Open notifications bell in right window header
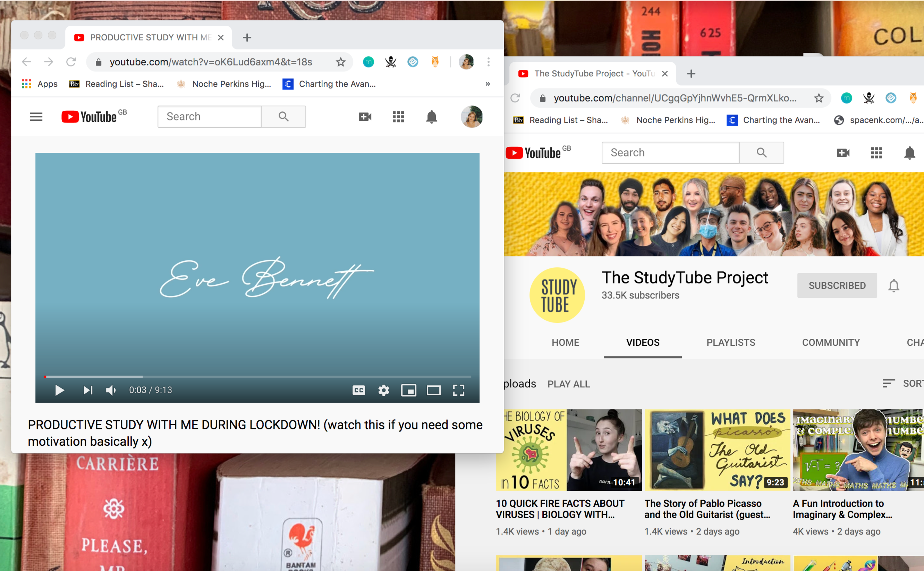 pos(909,153)
